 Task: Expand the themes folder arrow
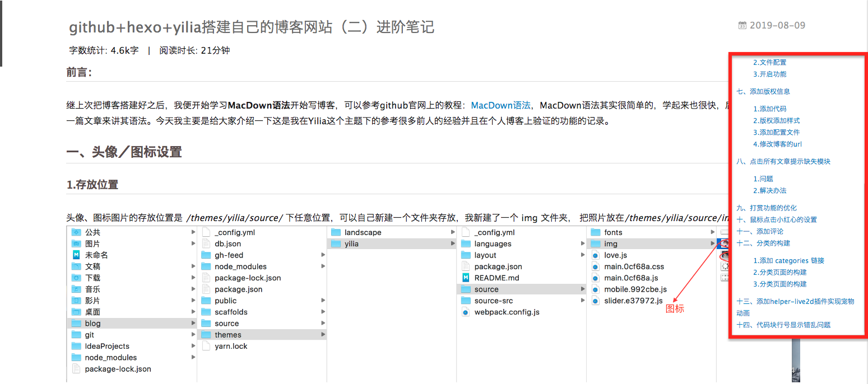click(x=323, y=335)
